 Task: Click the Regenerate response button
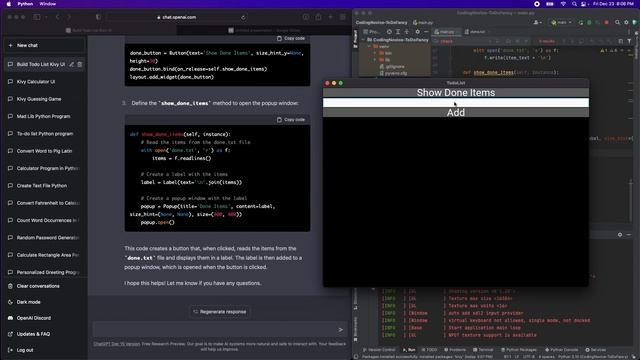coord(220,312)
